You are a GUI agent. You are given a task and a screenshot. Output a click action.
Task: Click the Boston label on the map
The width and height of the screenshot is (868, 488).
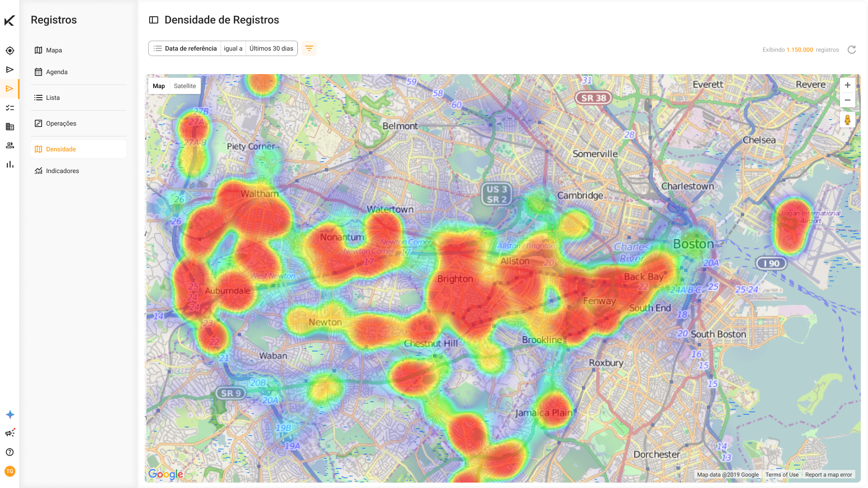[x=693, y=244]
